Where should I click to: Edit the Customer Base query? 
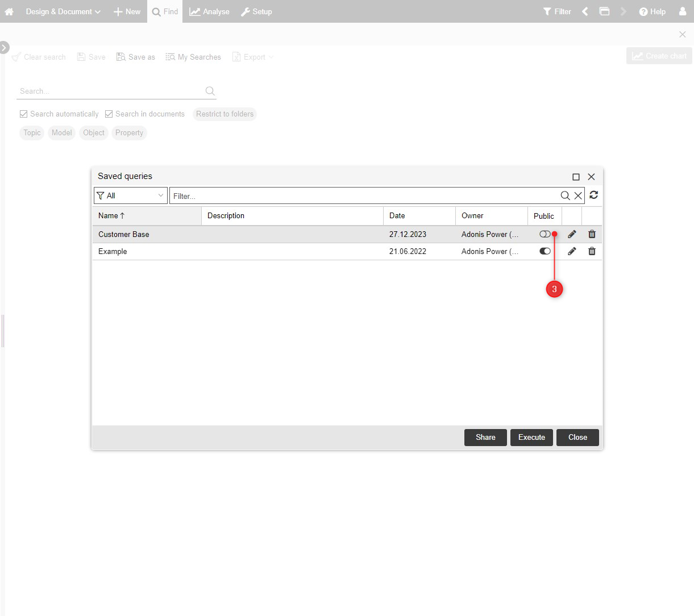click(572, 234)
